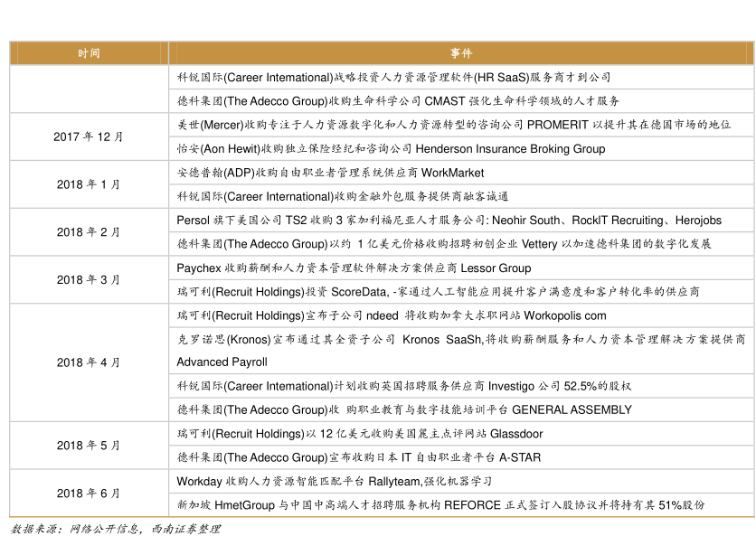This screenshot has width=756, height=536.
Task: Select the 2018 年 4 月 date cell
Action: [x=89, y=362]
